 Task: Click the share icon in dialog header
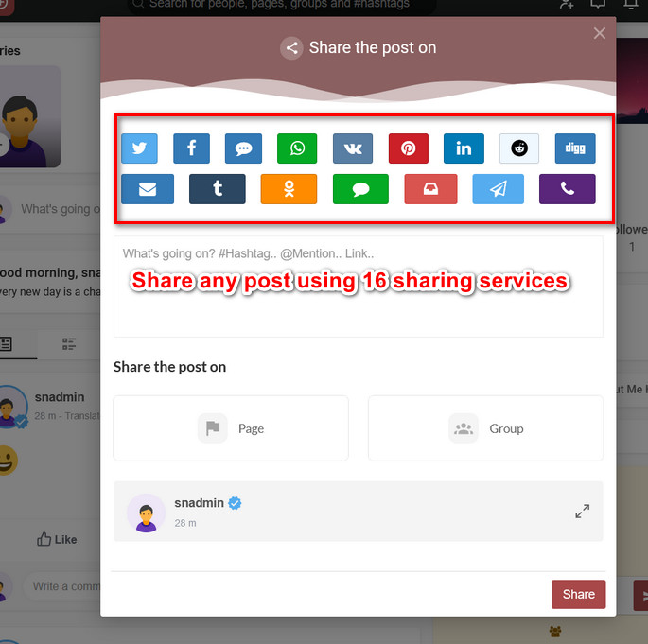[x=291, y=48]
